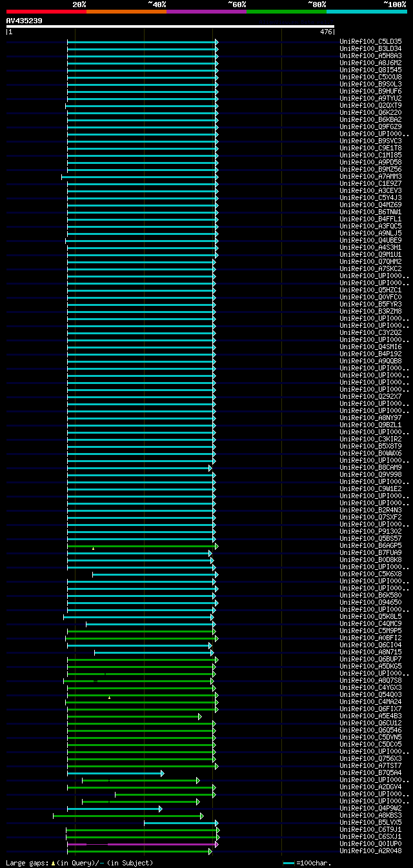Click the UniRef100_Q9FGZ9 label
Screen dimensions: 413x868
[370, 127]
